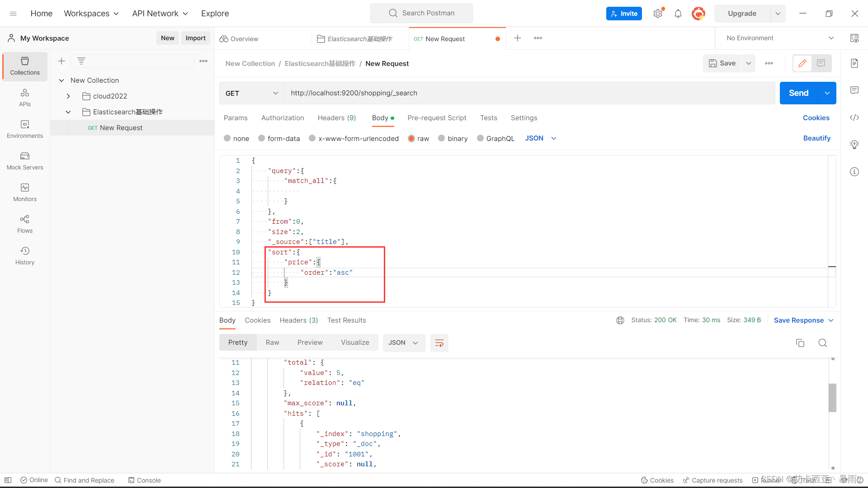868x488 pixels.
Task: Switch to comment mode toggle
Action: [x=821, y=63]
